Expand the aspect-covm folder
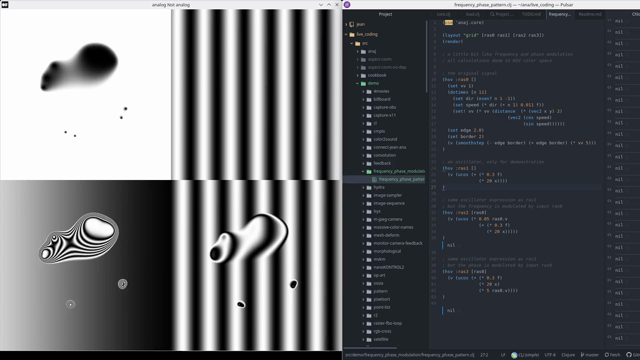 click(x=358, y=59)
